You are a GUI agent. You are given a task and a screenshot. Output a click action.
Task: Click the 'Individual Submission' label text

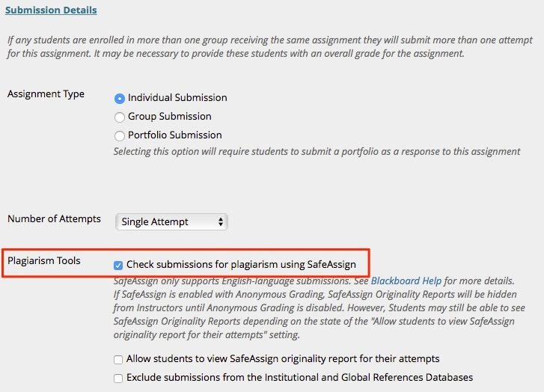click(177, 98)
